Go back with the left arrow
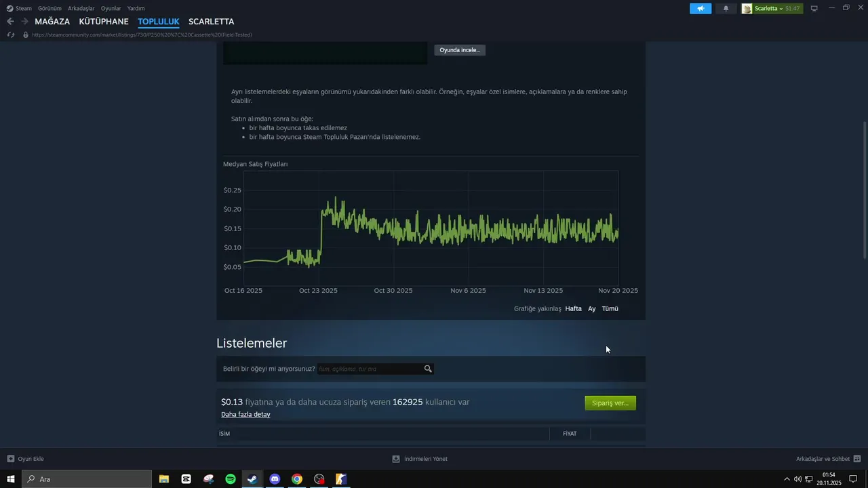The image size is (868, 488). point(10,22)
